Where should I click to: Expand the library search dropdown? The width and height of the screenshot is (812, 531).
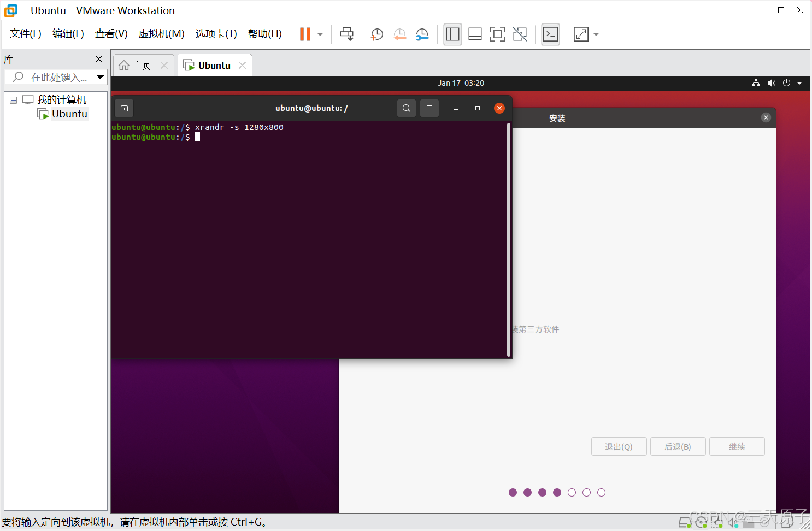click(101, 77)
